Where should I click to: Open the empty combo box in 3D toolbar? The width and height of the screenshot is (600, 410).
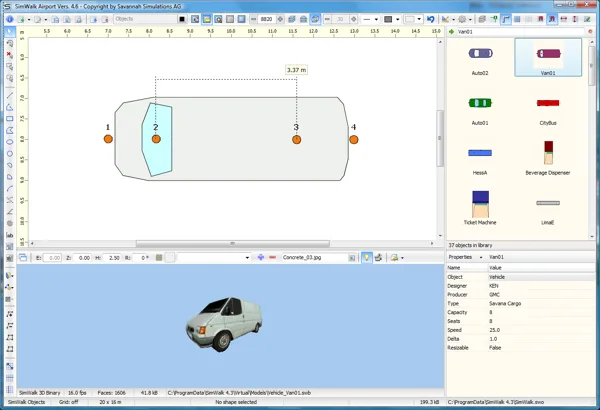[x=214, y=258]
